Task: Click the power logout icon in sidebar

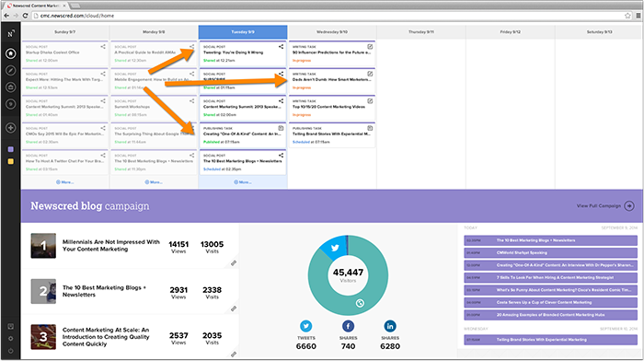Action: click(x=11, y=351)
